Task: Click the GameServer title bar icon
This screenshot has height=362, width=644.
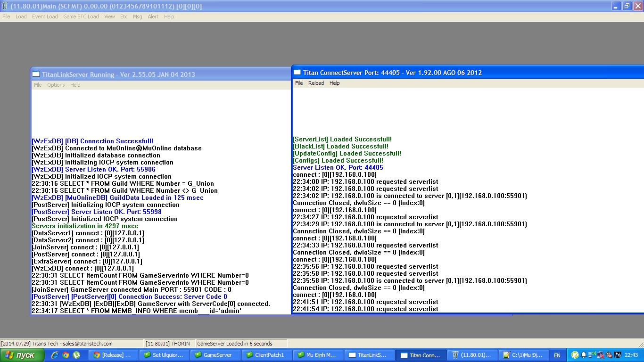Action: pyautogui.click(x=5, y=6)
